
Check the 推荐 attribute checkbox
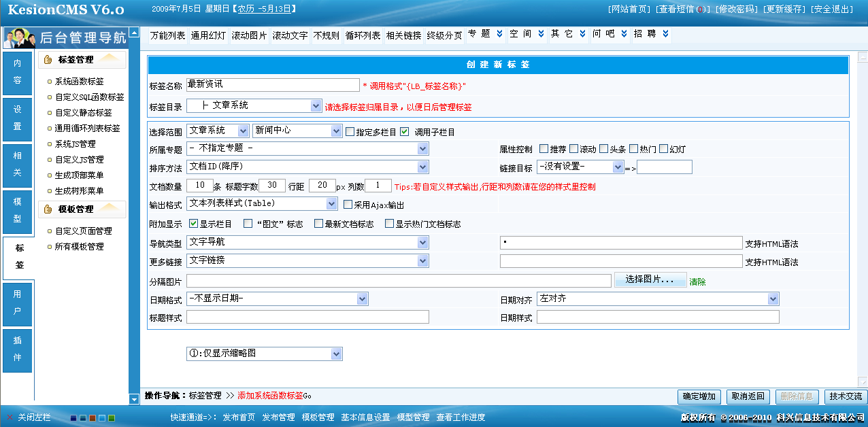[x=544, y=148]
